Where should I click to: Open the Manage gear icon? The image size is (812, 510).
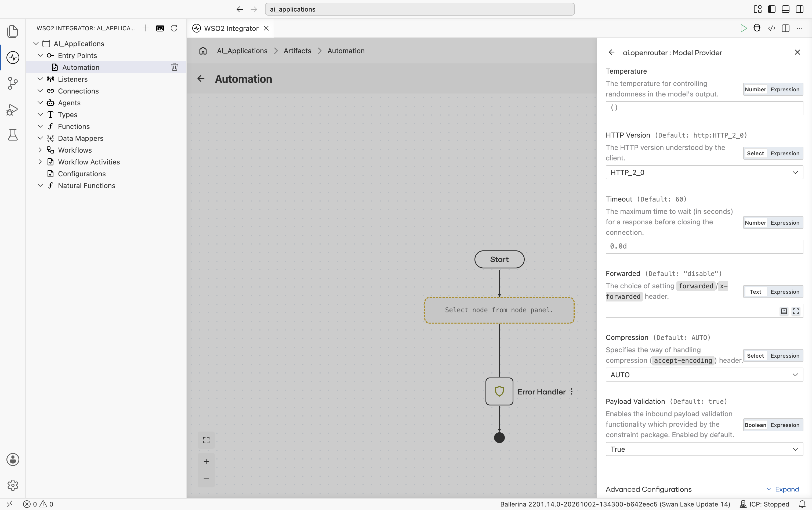[12, 485]
